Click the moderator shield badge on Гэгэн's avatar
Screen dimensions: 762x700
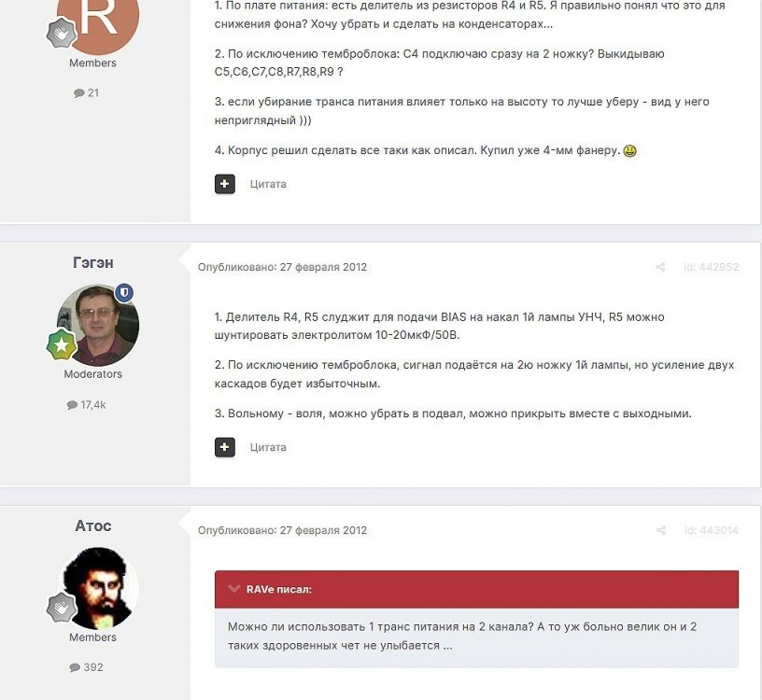coord(124,293)
